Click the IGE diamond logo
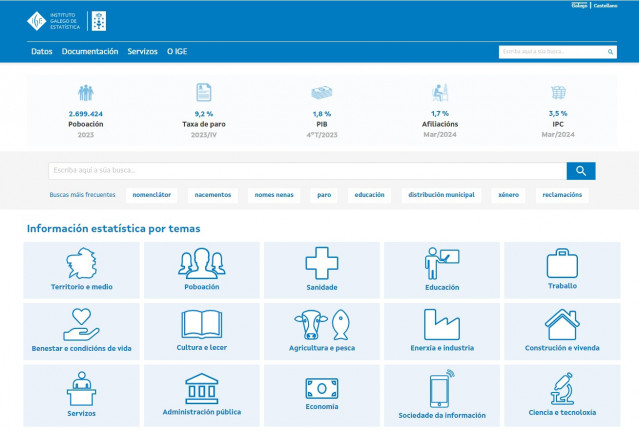The height and width of the screenshot is (433, 639). [37, 21]
